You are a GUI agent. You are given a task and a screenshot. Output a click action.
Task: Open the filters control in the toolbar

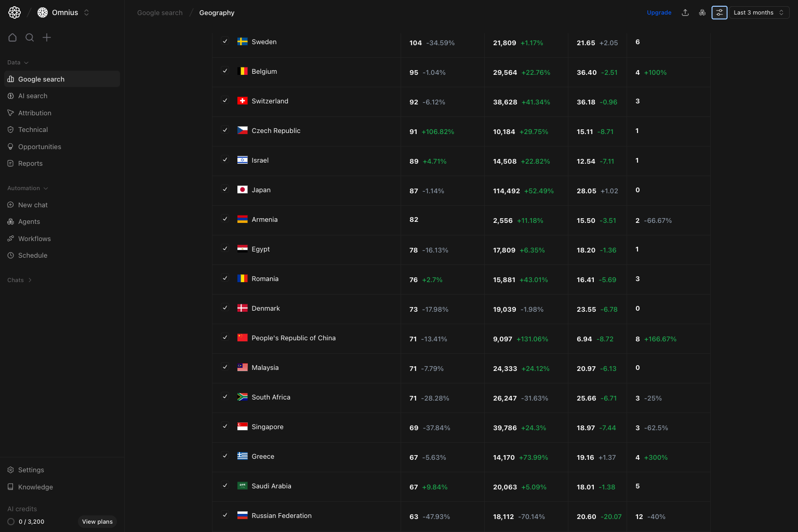(719, 12)
